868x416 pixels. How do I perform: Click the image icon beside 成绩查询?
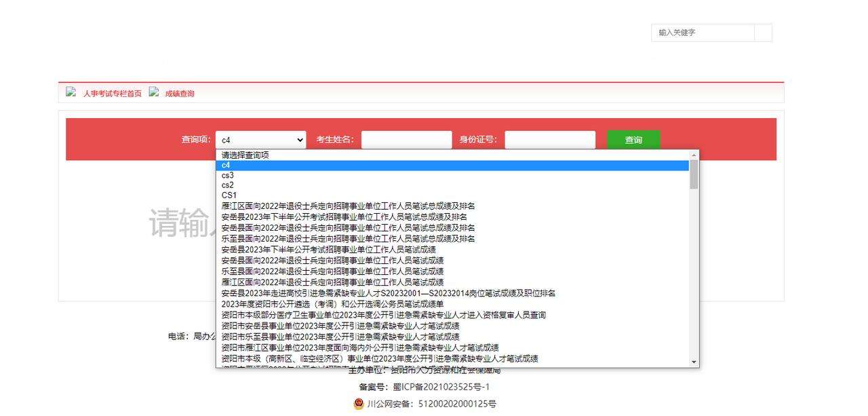(x=154, y=92)
